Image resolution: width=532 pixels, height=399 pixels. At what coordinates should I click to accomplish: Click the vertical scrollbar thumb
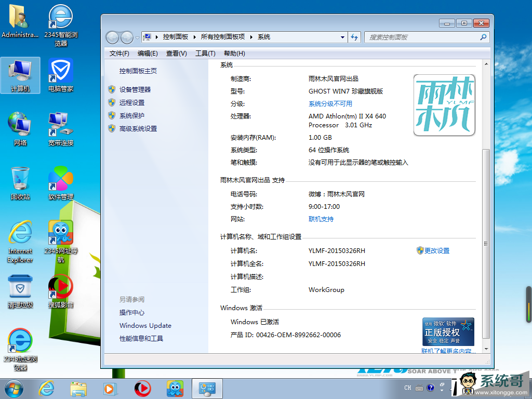coord(486,244)
